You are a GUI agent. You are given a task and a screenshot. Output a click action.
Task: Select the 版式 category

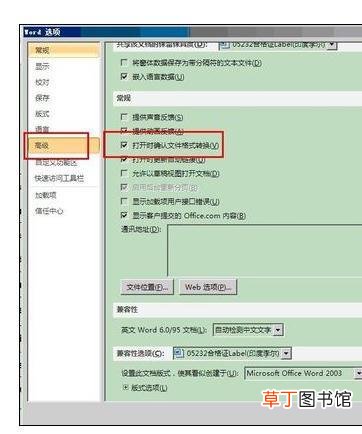click(x=43, y=114)
